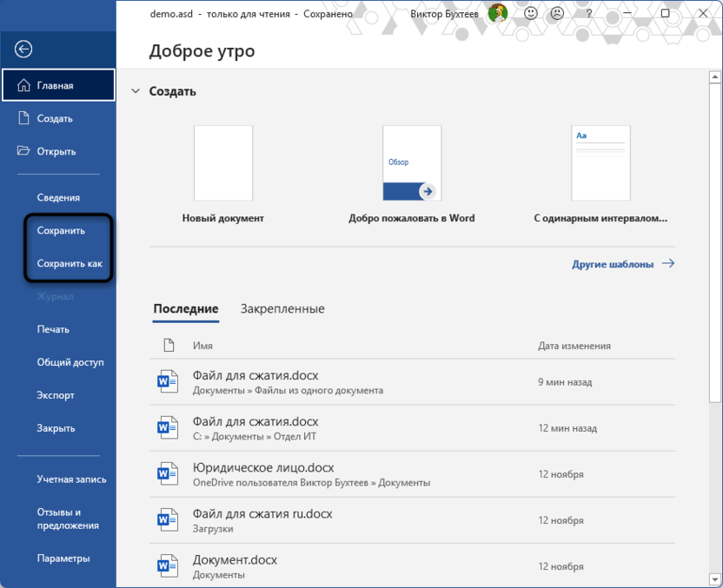The image size is (723, 588).
Task: Open the Виктор Бухтеев account dropdown
Action: [443, 13]
